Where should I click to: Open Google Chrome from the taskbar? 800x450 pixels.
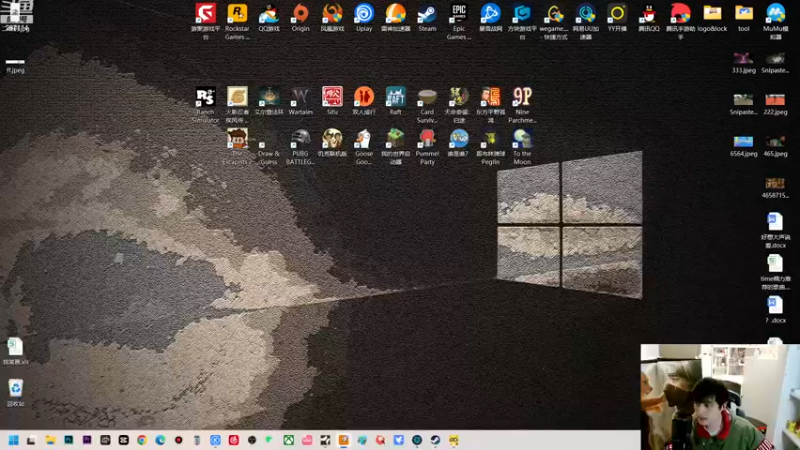click(142, 440)
